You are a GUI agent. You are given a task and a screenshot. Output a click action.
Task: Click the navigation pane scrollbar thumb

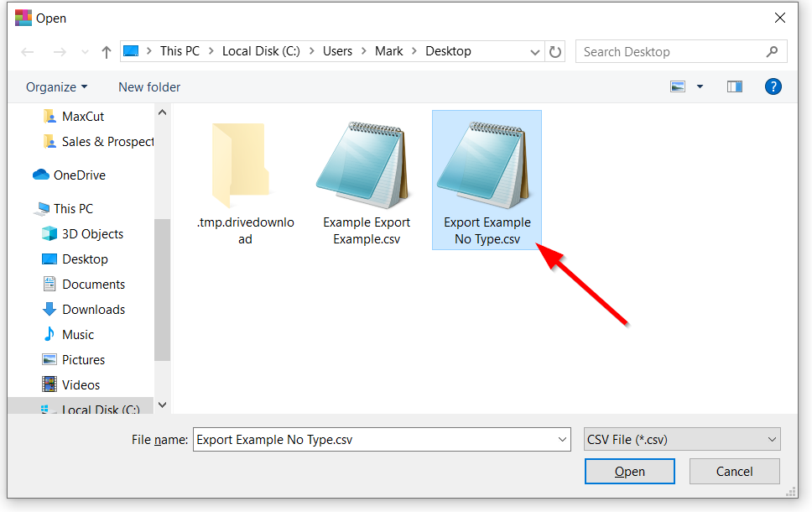click(x=162, y=290)
